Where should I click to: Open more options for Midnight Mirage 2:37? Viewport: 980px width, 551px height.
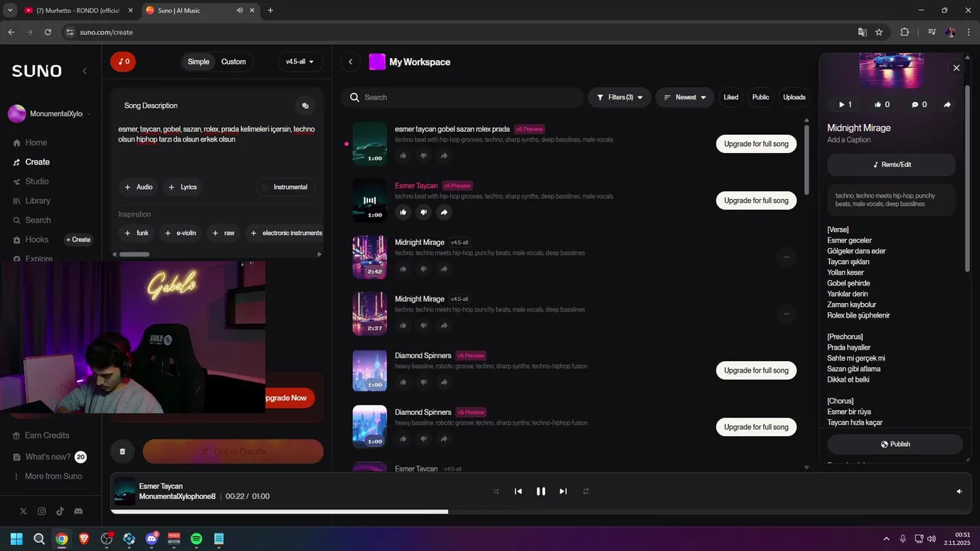(786, 313)
